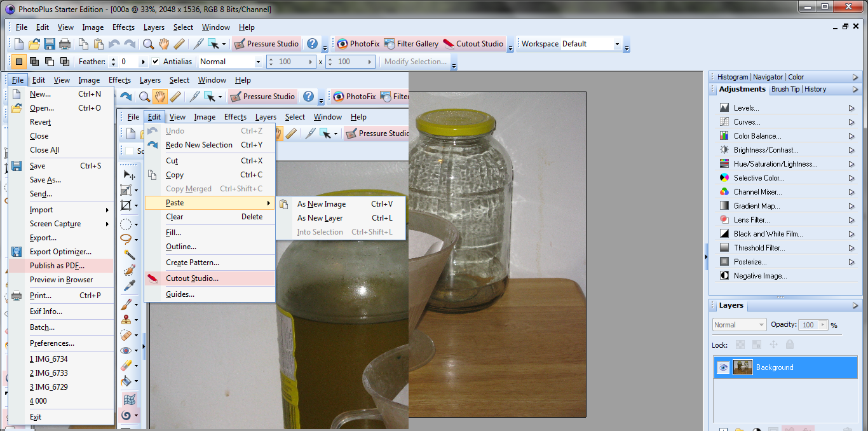Select the Mesh Warp tool
The width and height of the screenshot is (868, 431).
(129, 399)
